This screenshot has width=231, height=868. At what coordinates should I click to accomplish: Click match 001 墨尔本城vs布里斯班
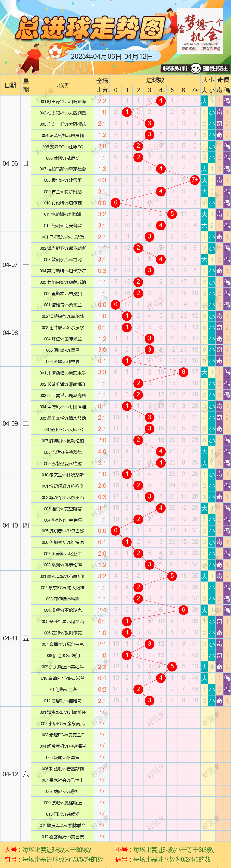tap(63, 576)
